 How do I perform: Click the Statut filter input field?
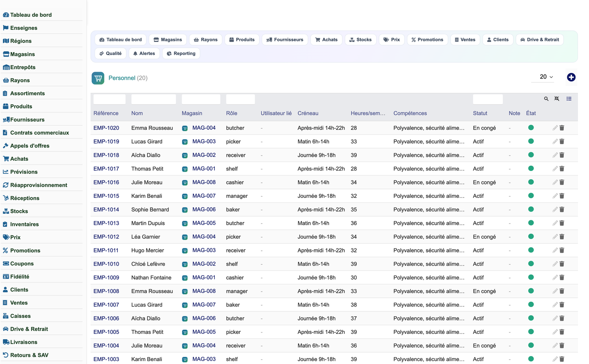click(x=488, y=99)
